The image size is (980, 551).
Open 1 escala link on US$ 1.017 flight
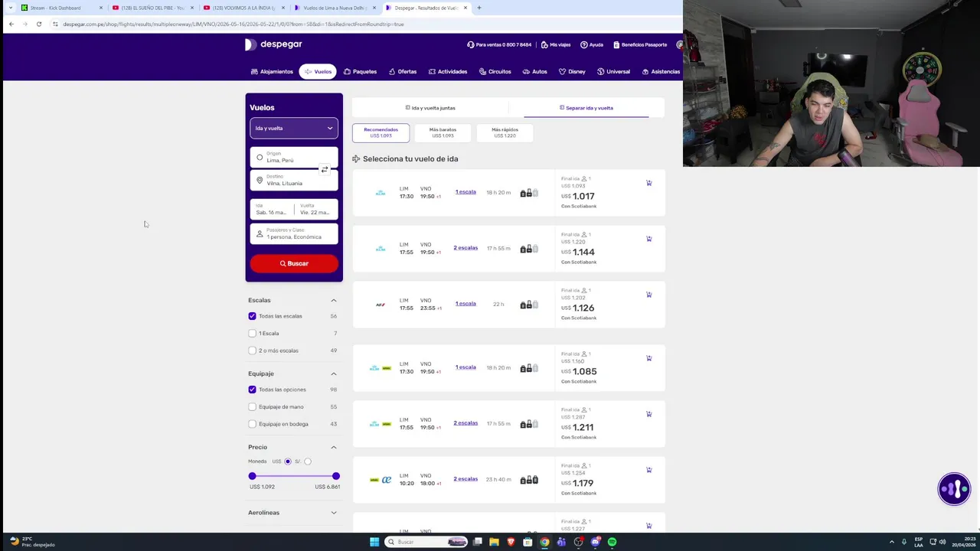pos(465,192)
